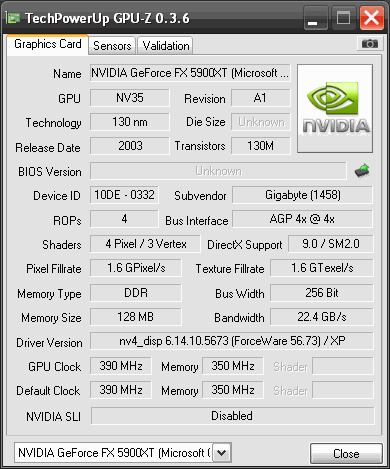Click the NVIDIA SLI Disabled field
390x469 pixels.
[232, 416]
